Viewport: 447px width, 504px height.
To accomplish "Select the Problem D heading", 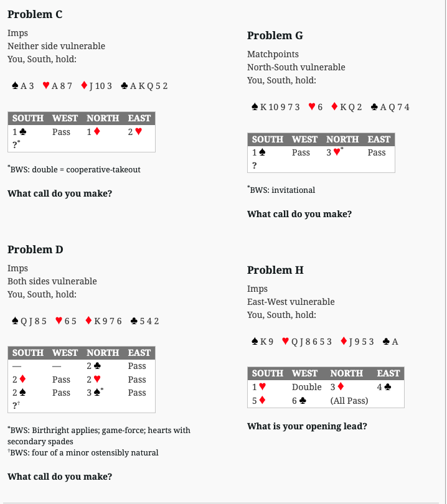I will [35, 250].
